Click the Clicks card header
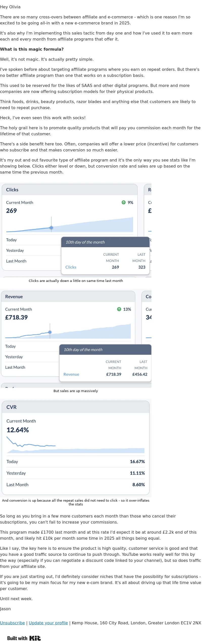 pyautogui.click(x=70, y=190)
